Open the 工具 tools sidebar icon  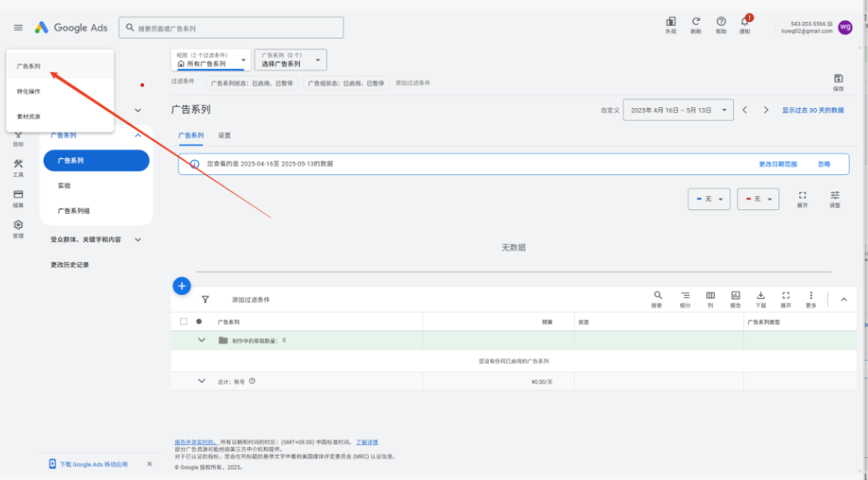coord(18,168)
